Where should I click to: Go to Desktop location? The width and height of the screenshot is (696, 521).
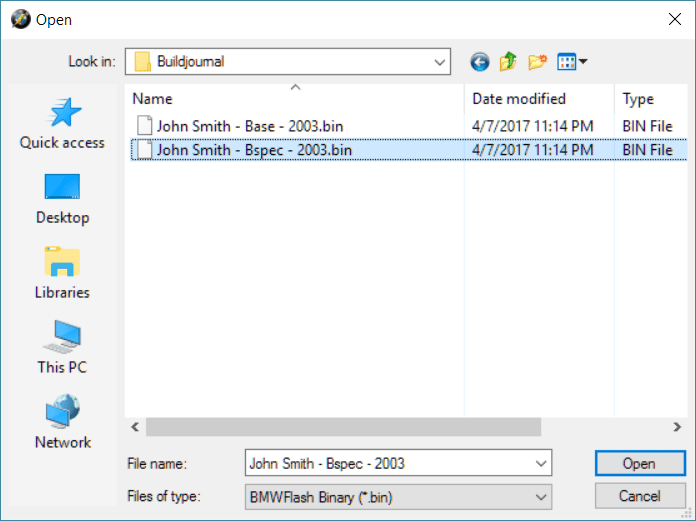62,198
